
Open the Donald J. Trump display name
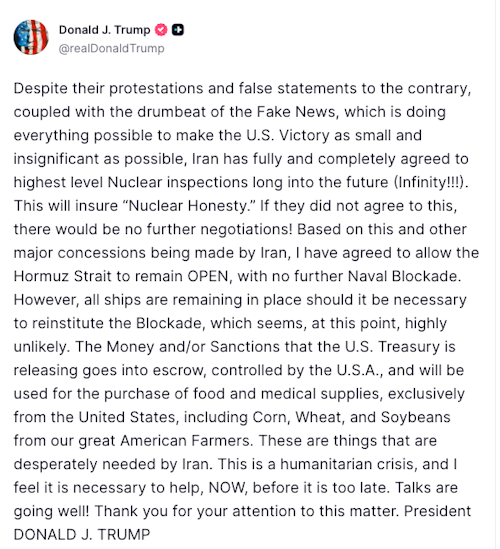tap(104, 30)
